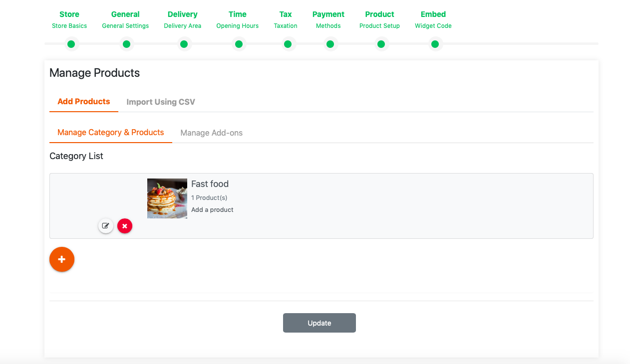Viewport: 630px width, 364px height.
Task: Click the General Settings step dot
Action: coord(126,44)
